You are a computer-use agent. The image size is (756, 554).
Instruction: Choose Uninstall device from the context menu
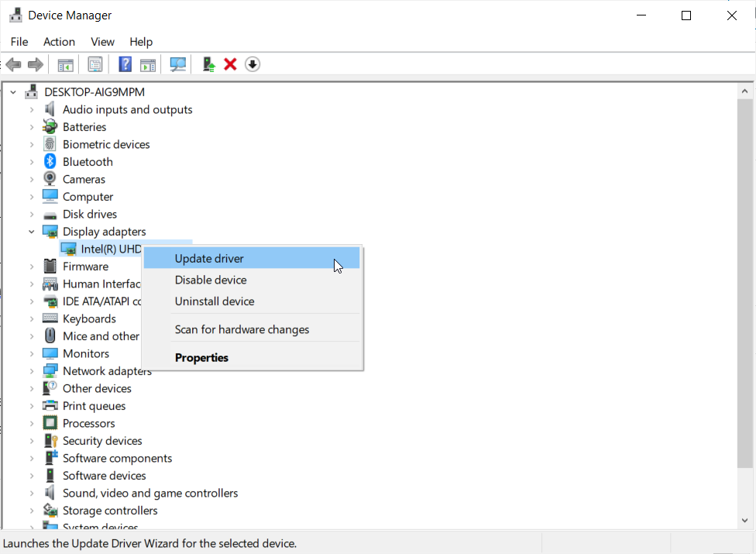coord(252,301)
